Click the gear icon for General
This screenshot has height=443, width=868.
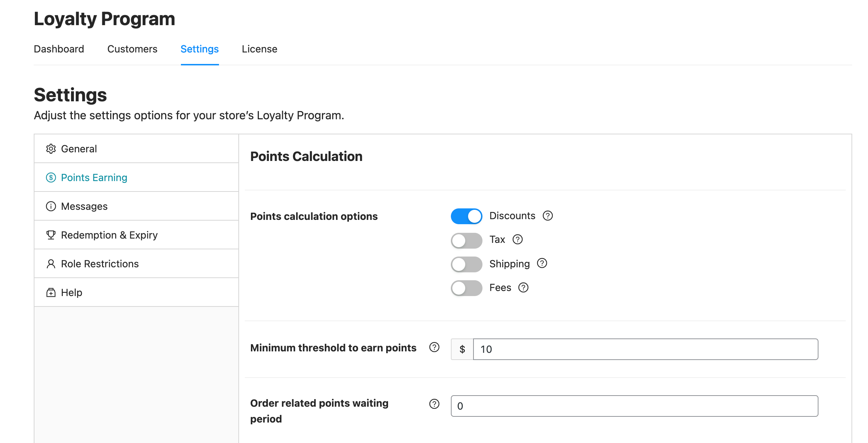pyautogui.click(x=51, y=149)
